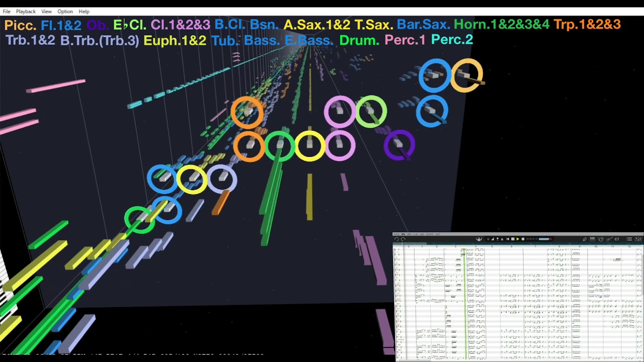Image resolution: width=644 pixels, height=362 pixels.
Task: Click the mixer icon at far right
Action: (x=638, y=239)
